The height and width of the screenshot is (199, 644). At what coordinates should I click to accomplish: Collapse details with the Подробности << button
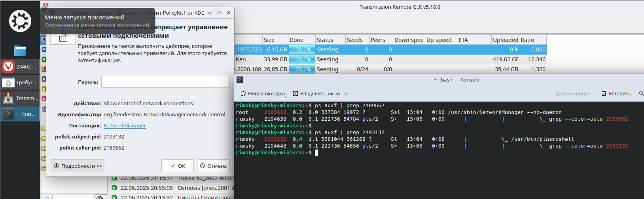(78, 166)
